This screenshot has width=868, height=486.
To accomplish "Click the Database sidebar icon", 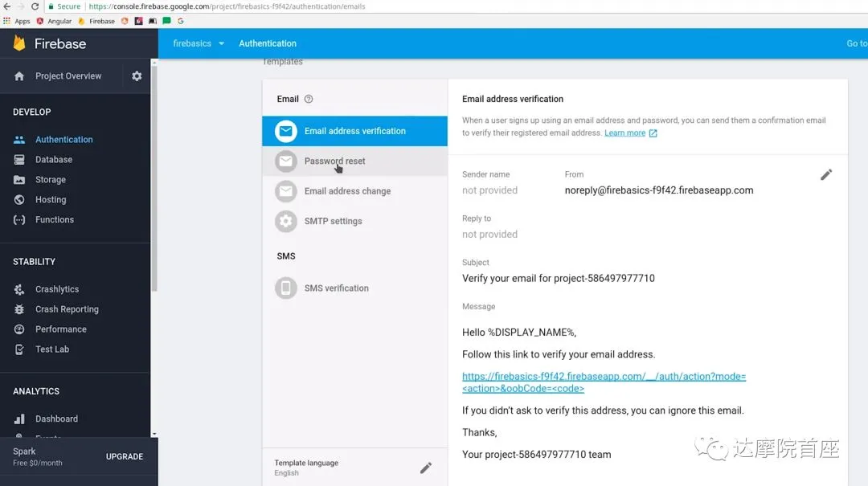I will (x=19, y=159).
